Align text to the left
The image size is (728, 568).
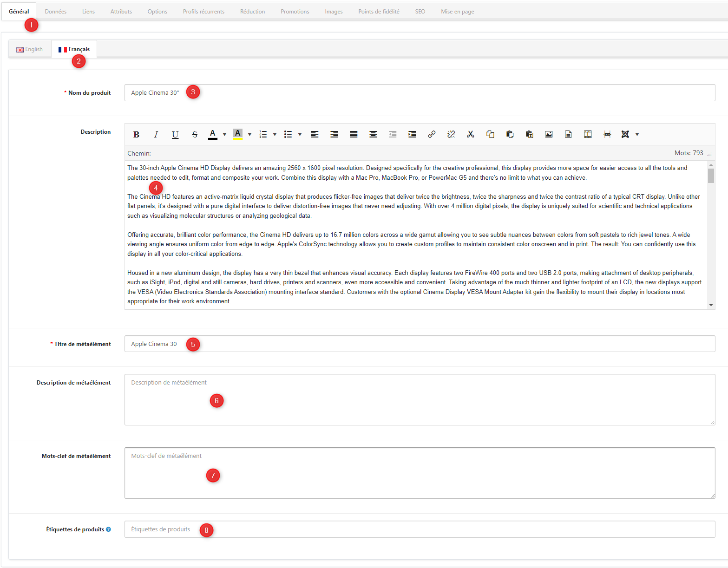pos(315,135)
